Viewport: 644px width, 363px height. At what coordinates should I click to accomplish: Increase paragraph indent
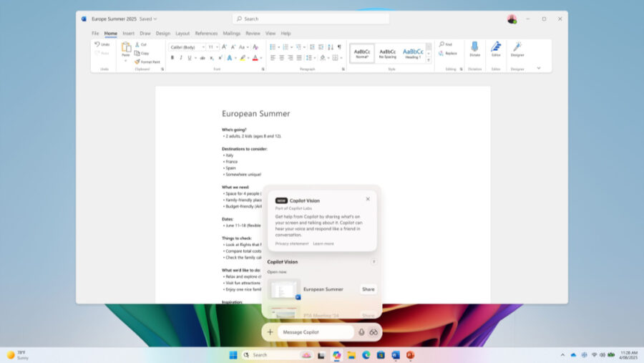[321, 47]
